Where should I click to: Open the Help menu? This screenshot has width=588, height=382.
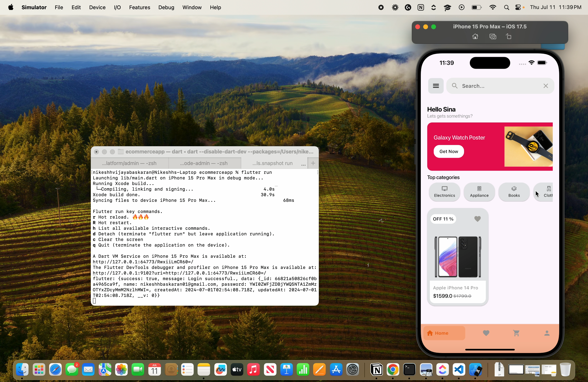tap(215, 7)
